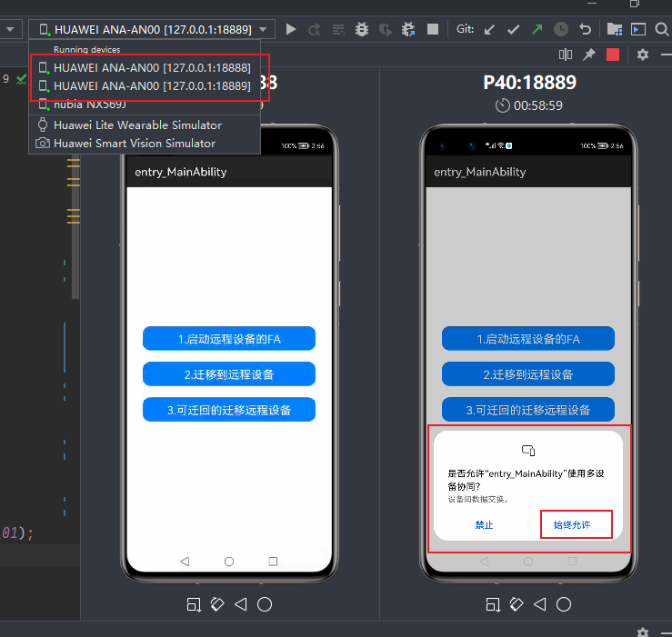Click home circle icon under right phone
Image resolution: width=672 pixels, height=637 pixels.
(564, 604)
